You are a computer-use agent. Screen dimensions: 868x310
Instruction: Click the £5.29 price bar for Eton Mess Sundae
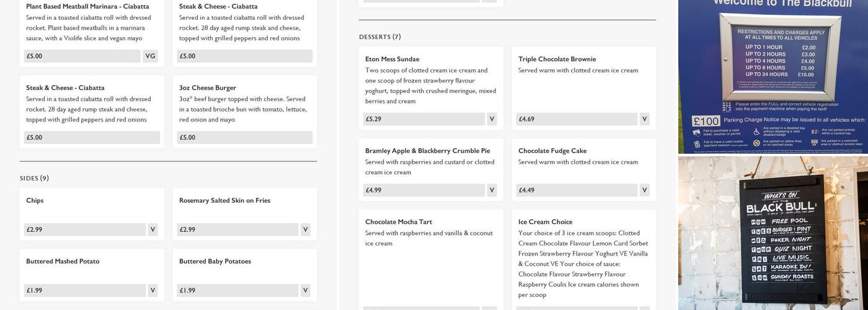coord(423,119)
